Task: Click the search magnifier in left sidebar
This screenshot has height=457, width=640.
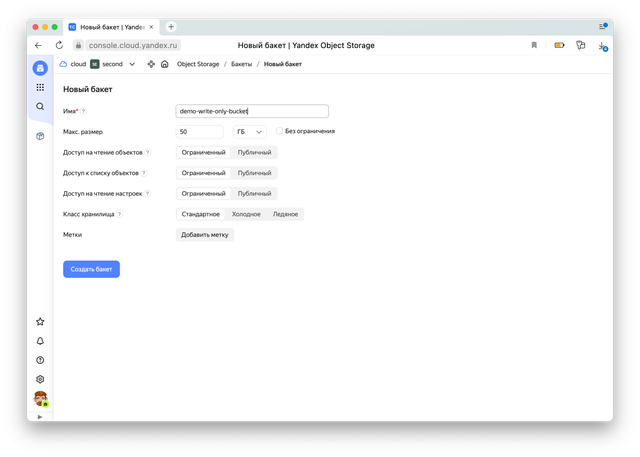Action: (x=40, y=106)
